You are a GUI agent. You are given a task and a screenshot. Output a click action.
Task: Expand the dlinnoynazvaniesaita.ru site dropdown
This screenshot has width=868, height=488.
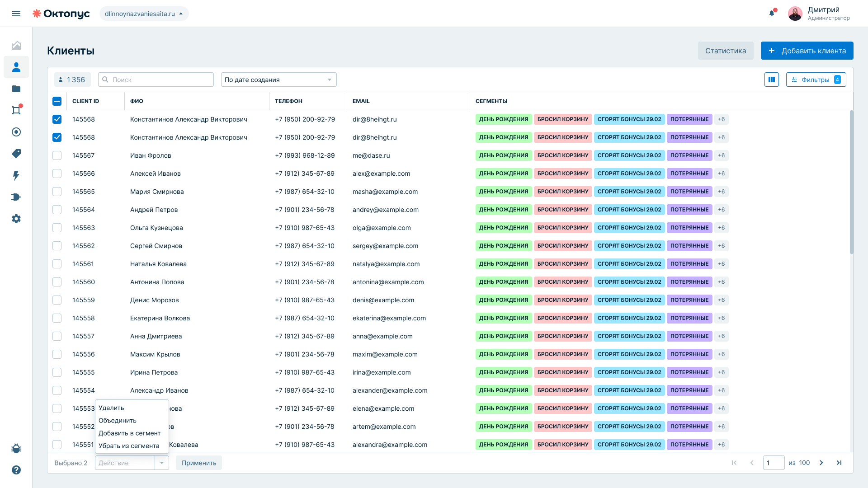click(x=144, y=14)
